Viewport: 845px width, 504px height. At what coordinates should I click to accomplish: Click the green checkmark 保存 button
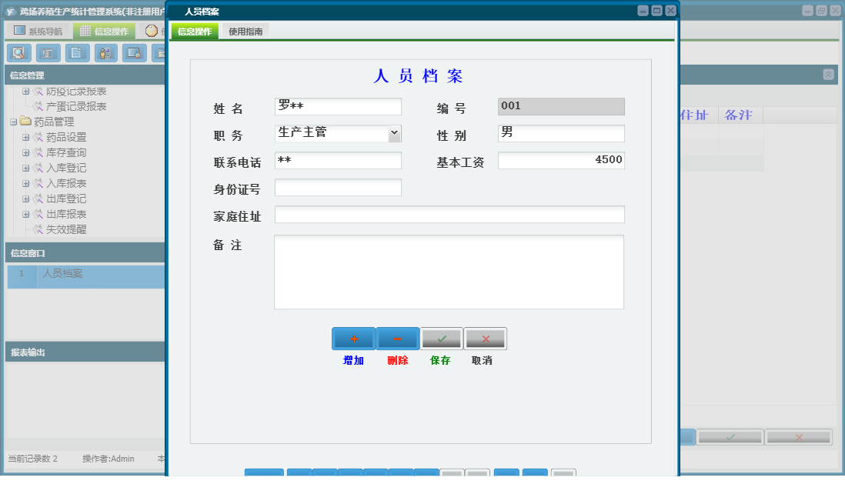[440, 338]
